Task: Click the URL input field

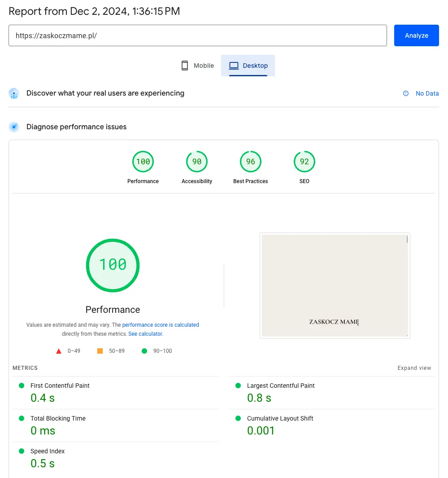Action: (197, 35)
